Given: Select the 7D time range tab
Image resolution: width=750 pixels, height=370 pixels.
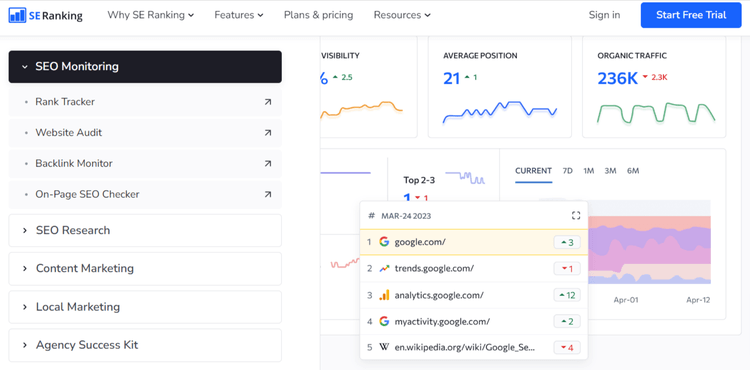Looking at the screenshot, I should point(567,171).
